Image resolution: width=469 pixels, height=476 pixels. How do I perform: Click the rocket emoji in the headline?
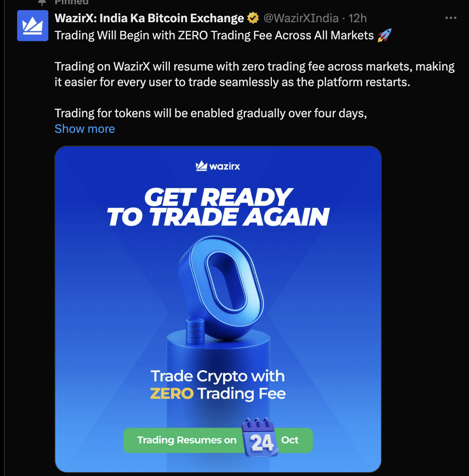384,35
